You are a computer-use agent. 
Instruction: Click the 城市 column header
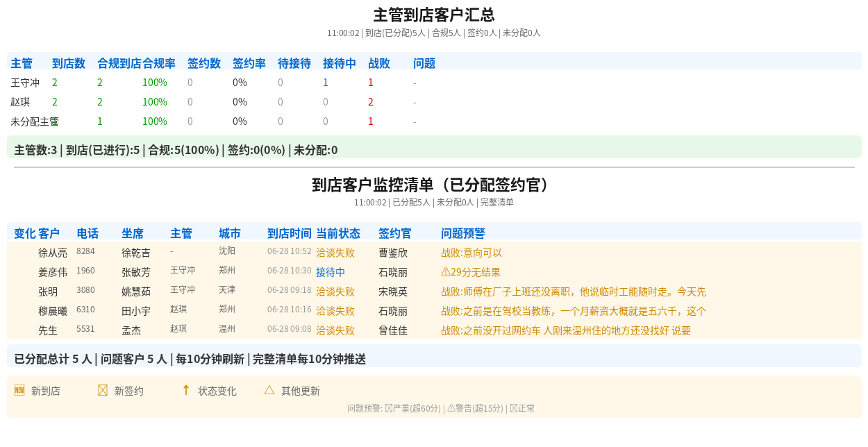pyautogui.click(x=230, y=233)
